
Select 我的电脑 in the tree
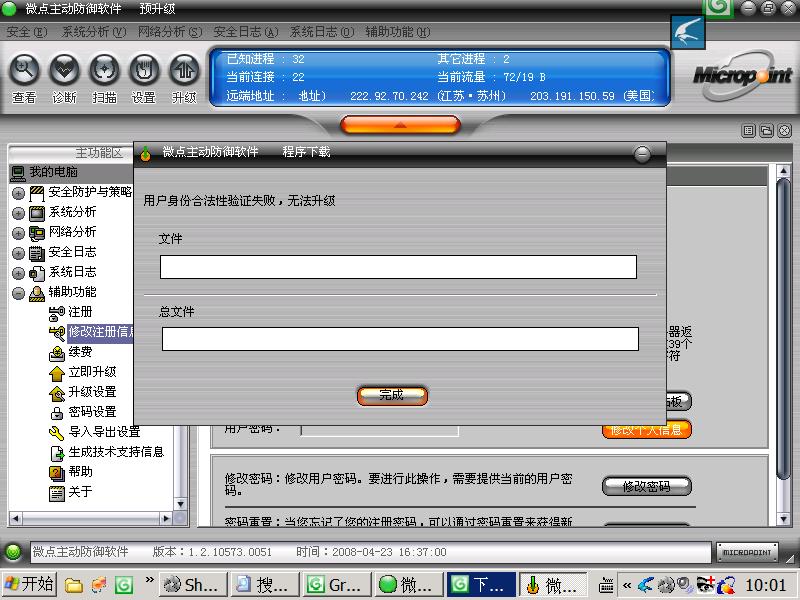(53, 172)
